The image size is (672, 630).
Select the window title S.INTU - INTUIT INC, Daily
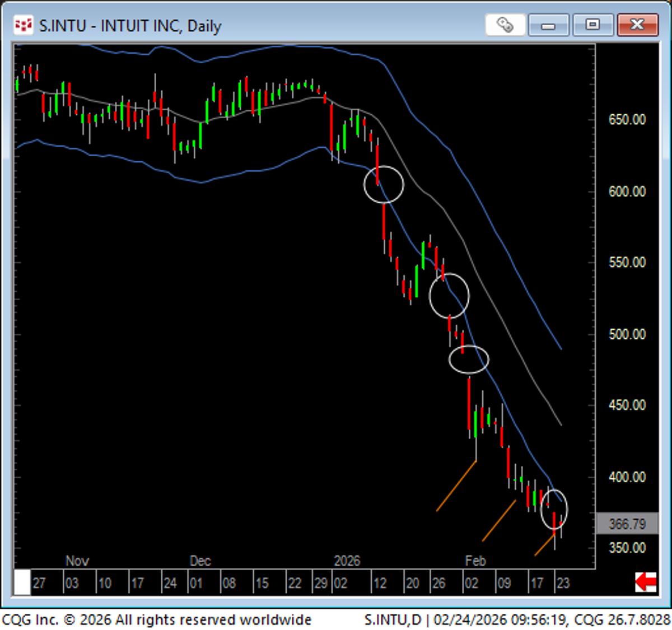pos(130,25)
